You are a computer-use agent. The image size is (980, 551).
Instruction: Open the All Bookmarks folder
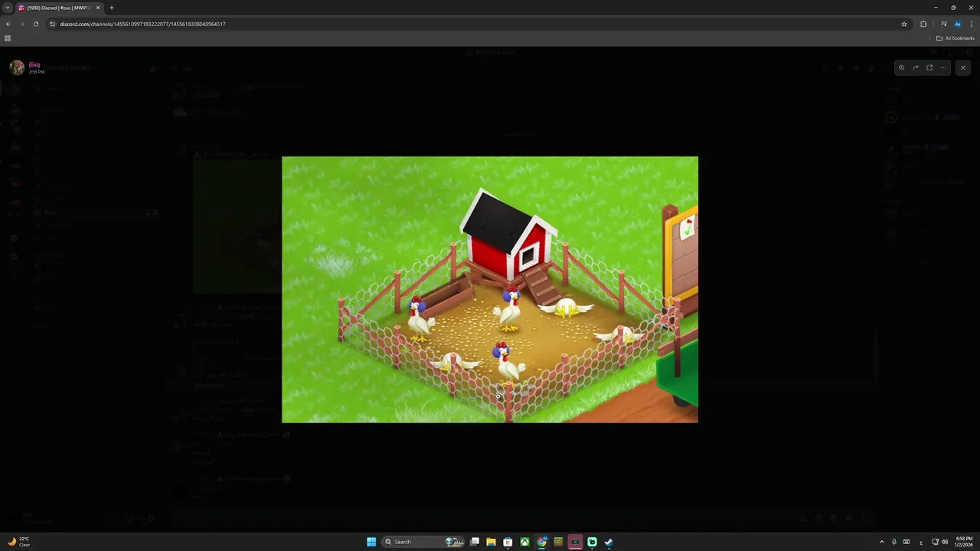[x=955, y=38]
